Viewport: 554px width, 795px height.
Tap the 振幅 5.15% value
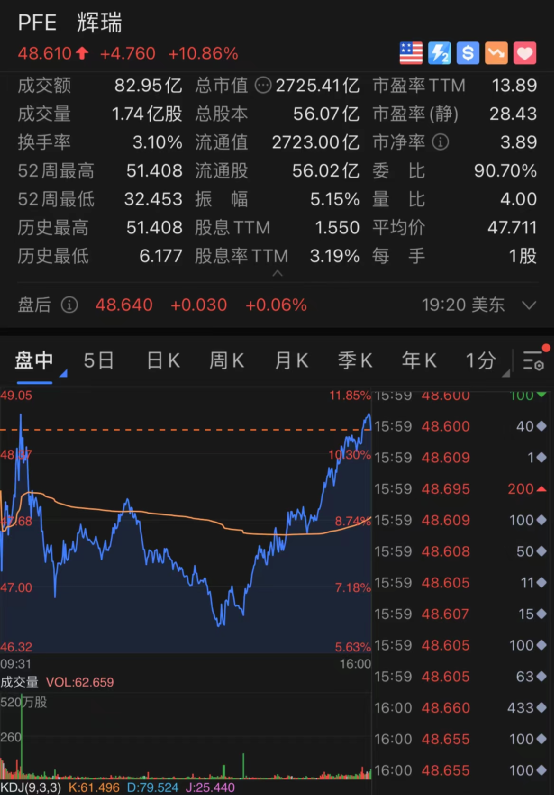coord(335,199)
